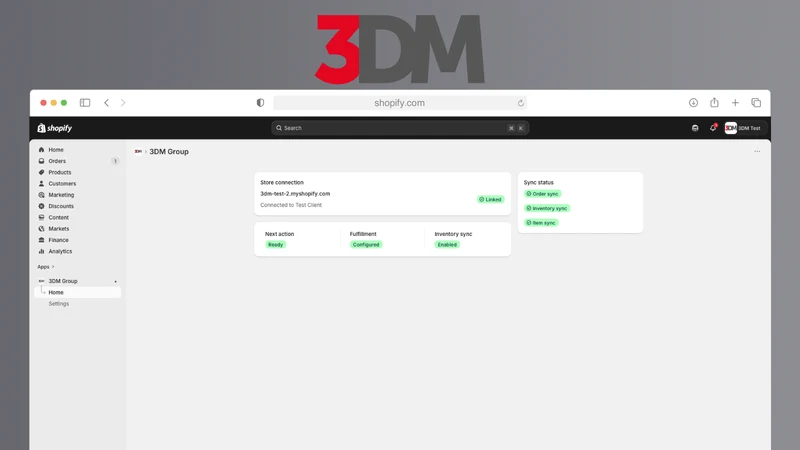Click the Store connection heading
800x450 pixels.
282,182
